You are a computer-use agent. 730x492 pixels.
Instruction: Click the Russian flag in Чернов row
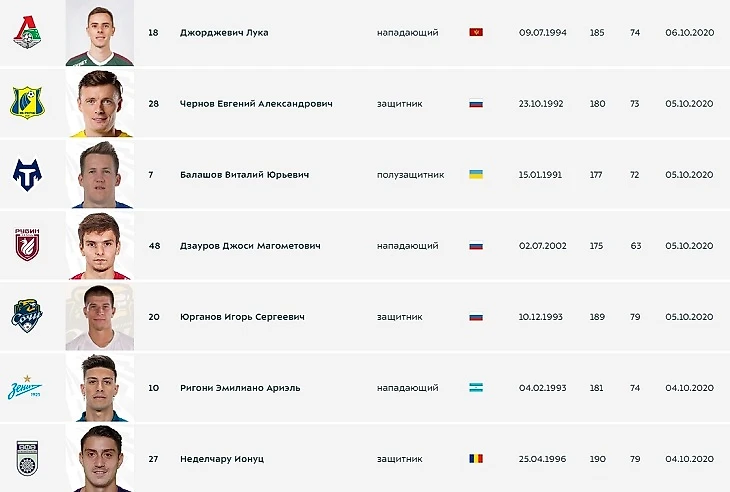coord(476,103)
